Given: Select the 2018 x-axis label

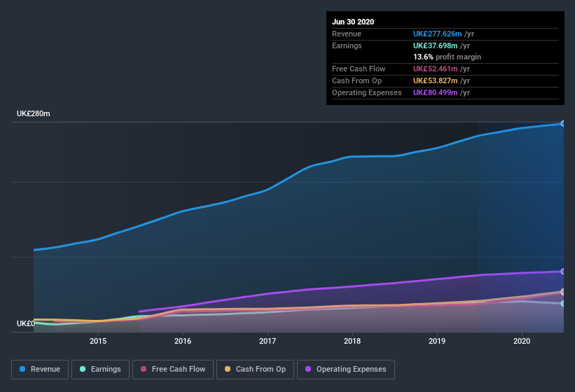Looking at the screenshot, I should pyautogui.click(x=352, y=341).
